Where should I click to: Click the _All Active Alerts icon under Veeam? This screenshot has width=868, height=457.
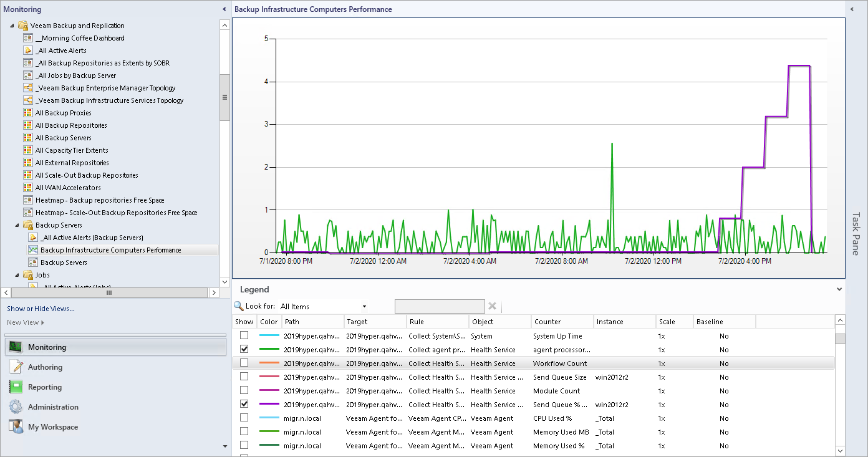click(28, 51)
